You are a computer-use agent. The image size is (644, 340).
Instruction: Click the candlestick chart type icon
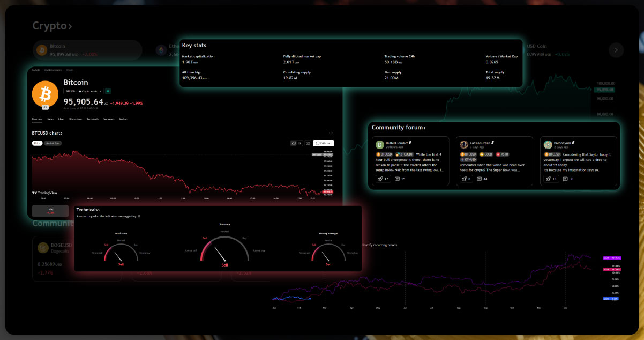point(300,143)
